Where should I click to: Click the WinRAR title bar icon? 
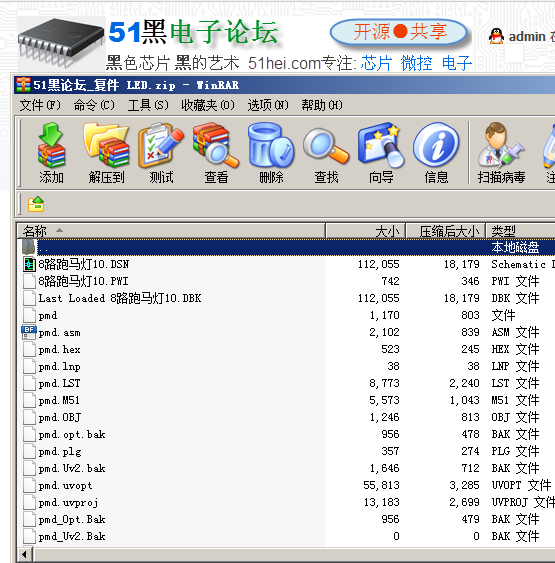23,85
